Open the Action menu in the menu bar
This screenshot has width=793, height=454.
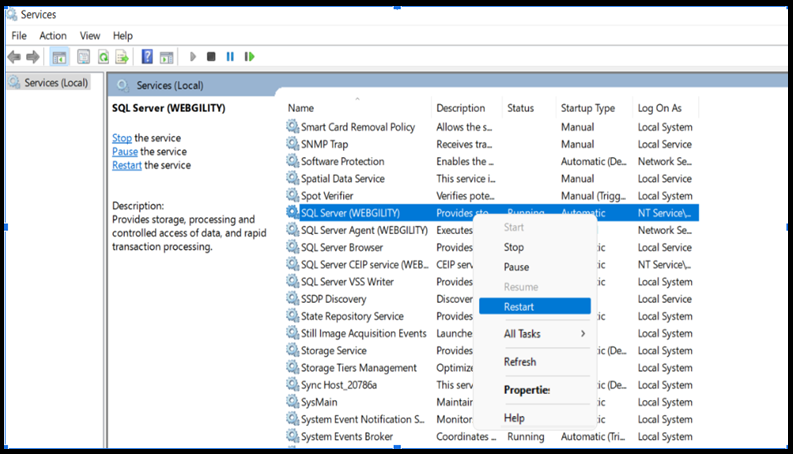coord(53,36)
